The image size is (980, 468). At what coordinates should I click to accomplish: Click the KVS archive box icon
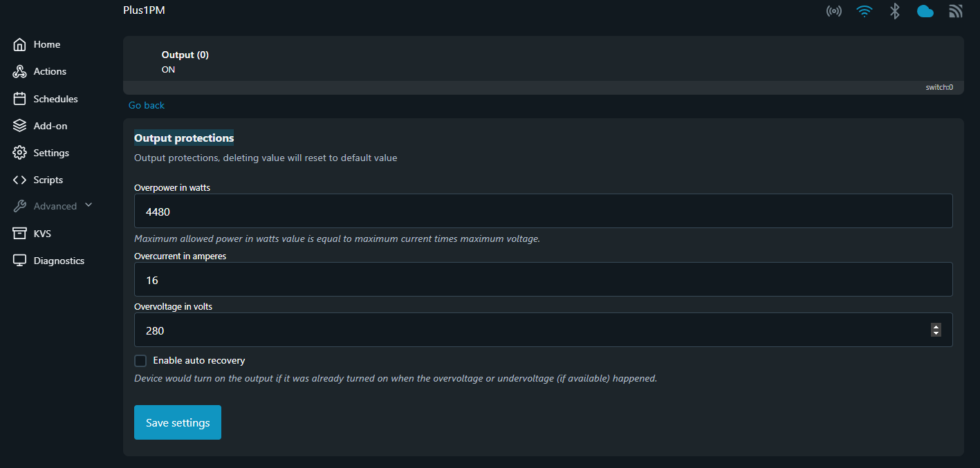[x=19, y=234]
